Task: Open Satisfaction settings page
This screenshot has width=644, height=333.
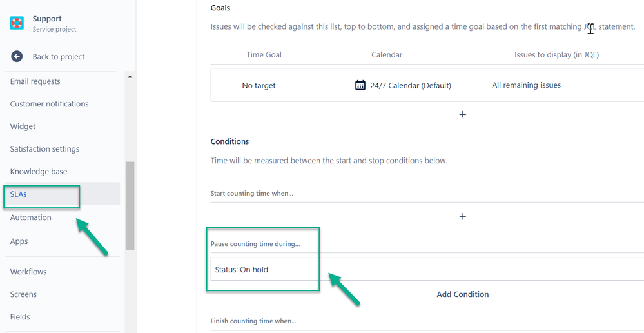Action: pos(45,149)
